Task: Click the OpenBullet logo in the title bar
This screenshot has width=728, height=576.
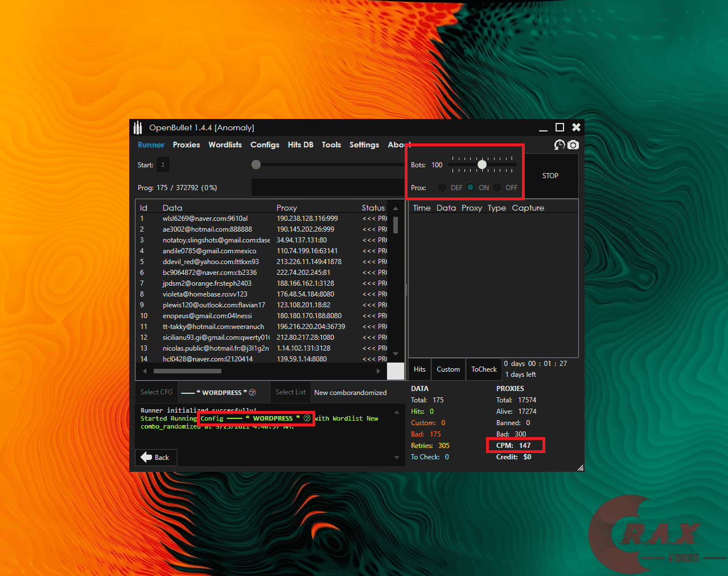Action: [137, 127]
